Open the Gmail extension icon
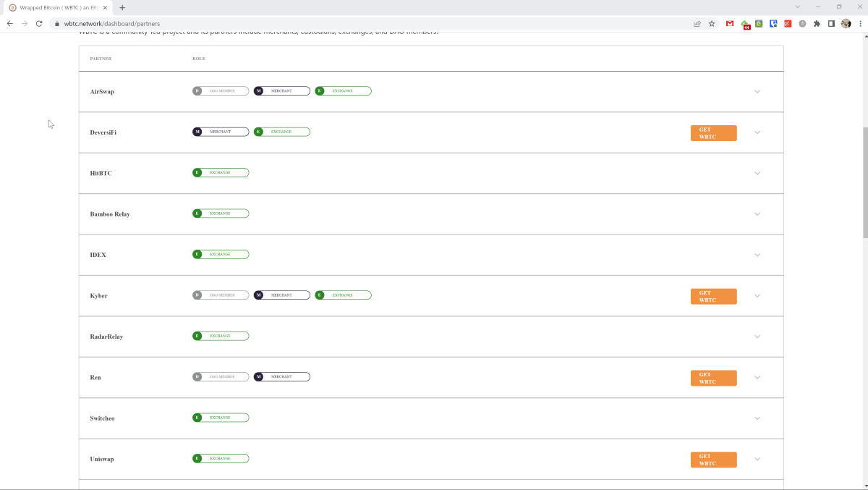The height and width of the screenshot is (490, 868). pos(730,23)
